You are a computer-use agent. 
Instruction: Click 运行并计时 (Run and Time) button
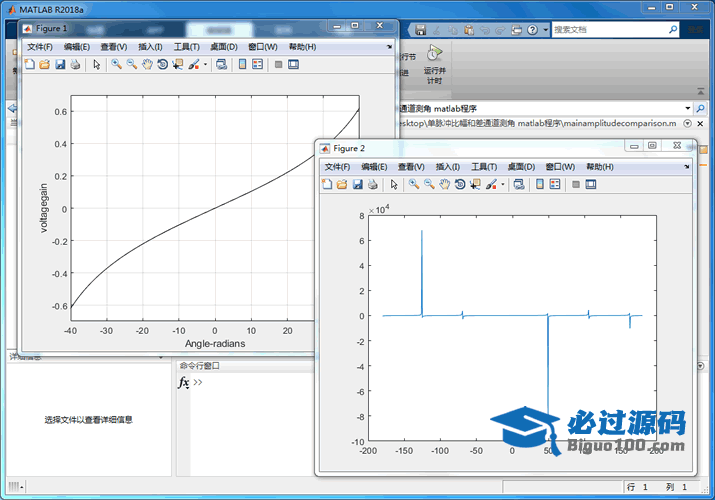435,65
